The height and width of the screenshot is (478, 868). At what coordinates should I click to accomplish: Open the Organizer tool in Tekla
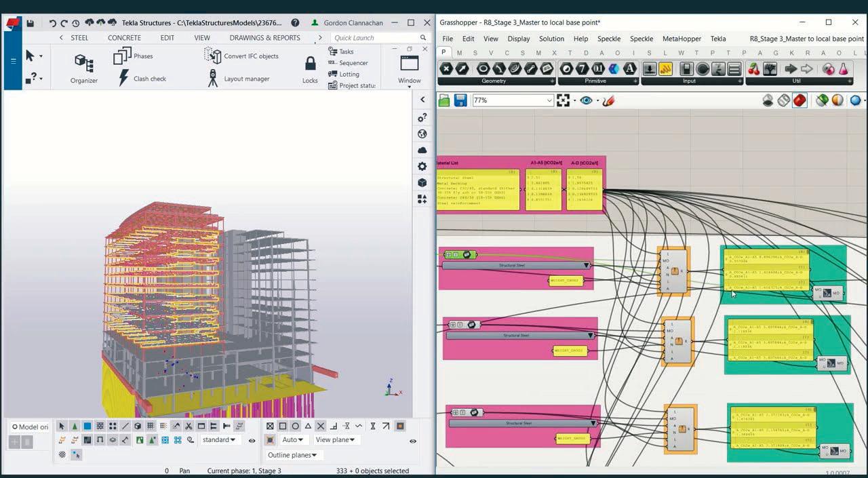coord(84,69)
